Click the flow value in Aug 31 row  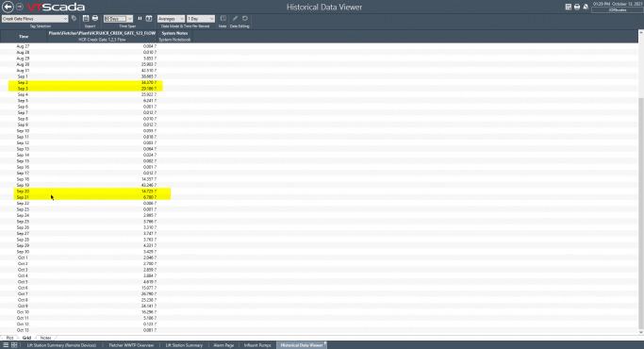[x=149, y=71]
